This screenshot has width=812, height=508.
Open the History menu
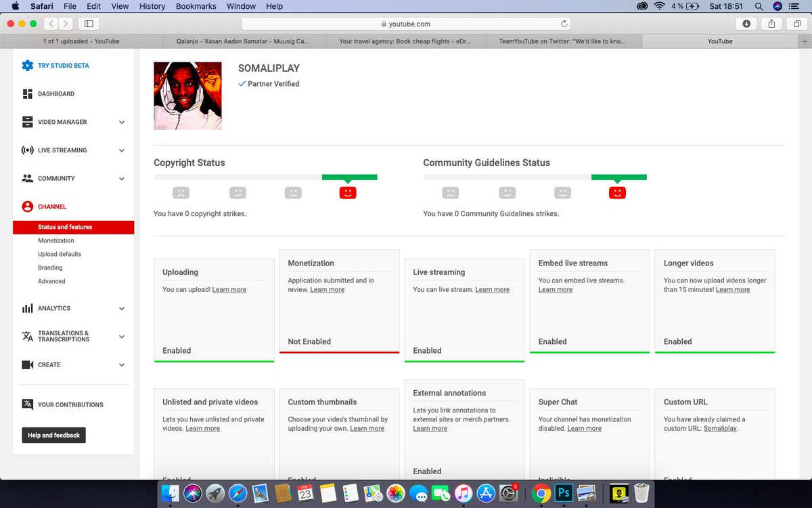(x=152, y=6)
